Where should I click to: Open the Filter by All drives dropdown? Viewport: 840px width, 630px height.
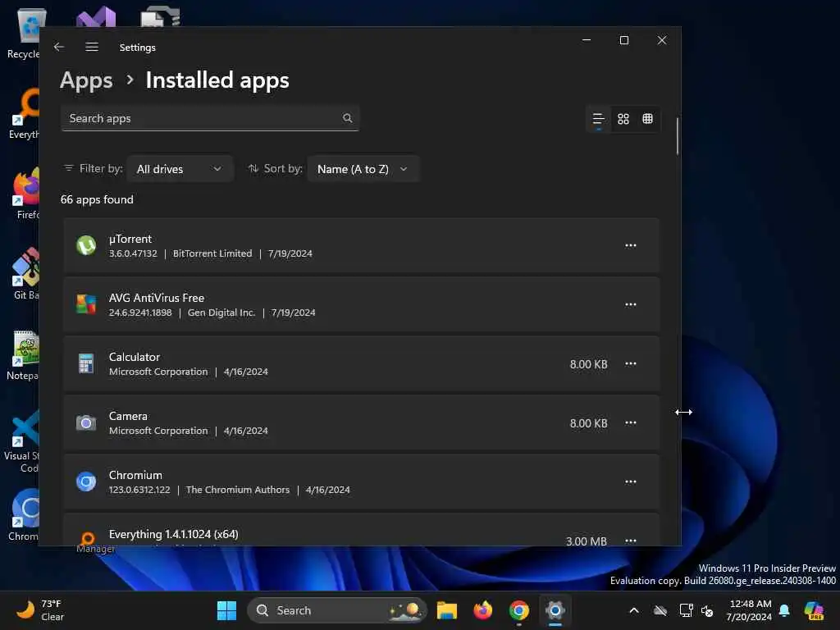click(180, 169)
